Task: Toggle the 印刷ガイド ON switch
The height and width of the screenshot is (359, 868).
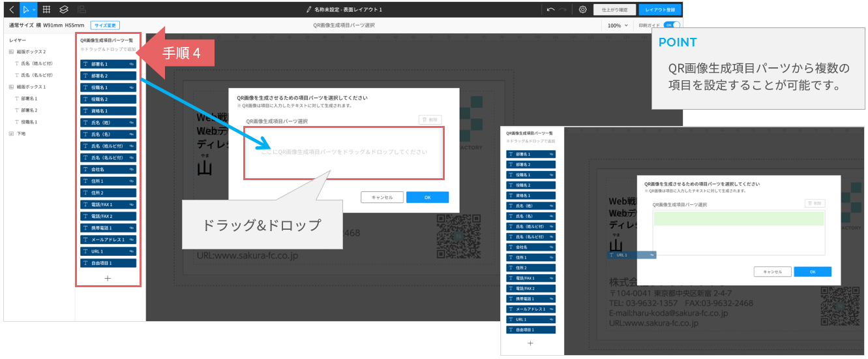Action: 671,25
